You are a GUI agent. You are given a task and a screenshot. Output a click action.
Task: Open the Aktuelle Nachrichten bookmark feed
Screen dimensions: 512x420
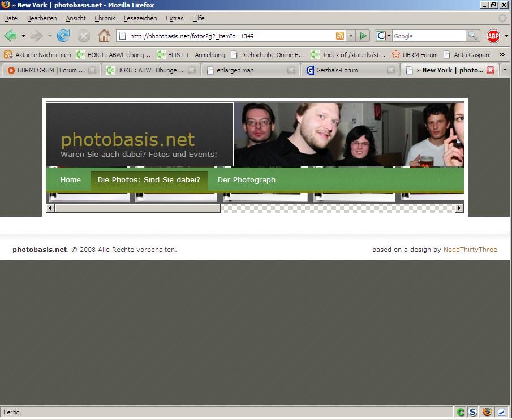pyautogui.click(x=38, y=55)
